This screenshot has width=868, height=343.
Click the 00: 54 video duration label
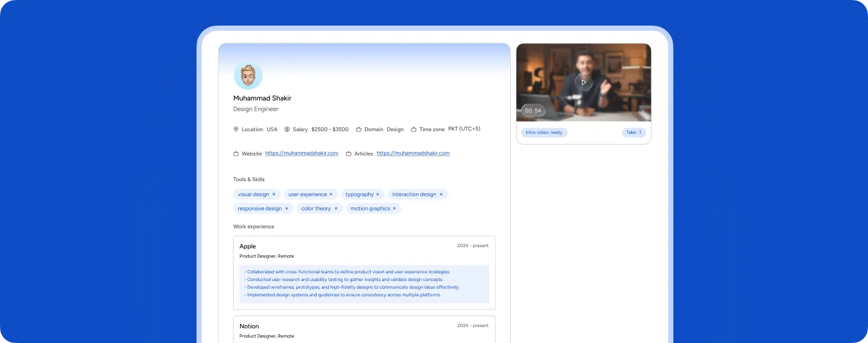pos(533,111)
